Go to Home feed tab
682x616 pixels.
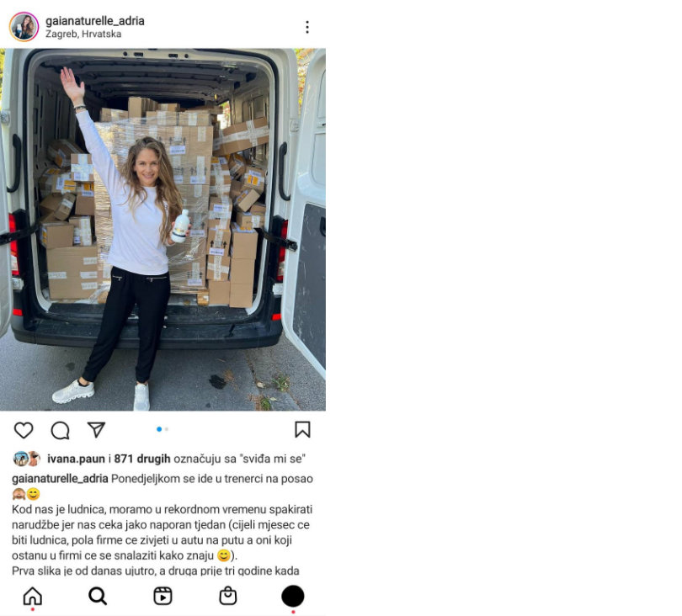coord(33,596)
